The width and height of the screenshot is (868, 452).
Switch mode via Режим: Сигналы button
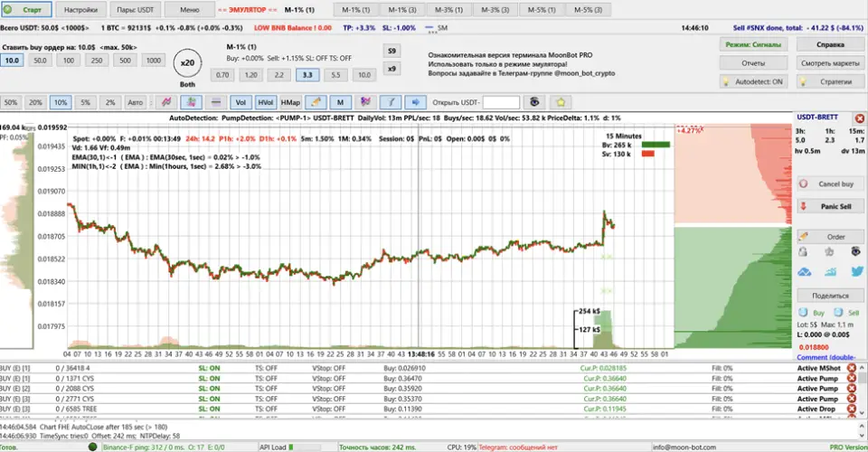point(752,44)
